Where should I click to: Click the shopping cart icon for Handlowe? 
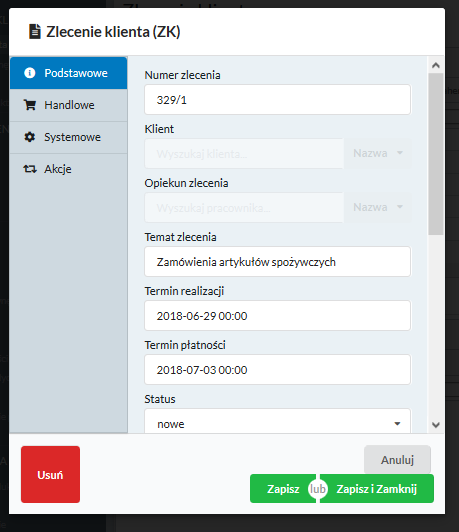(x=30, y=105)
